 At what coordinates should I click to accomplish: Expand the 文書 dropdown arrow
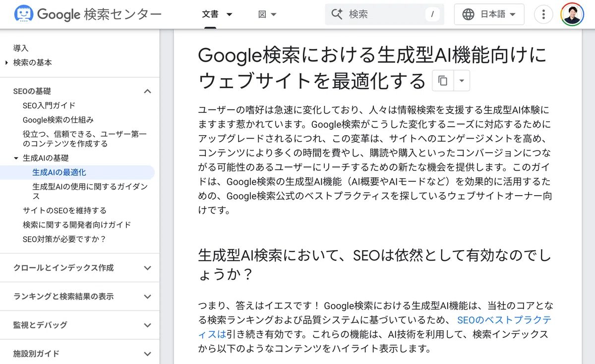229,14
